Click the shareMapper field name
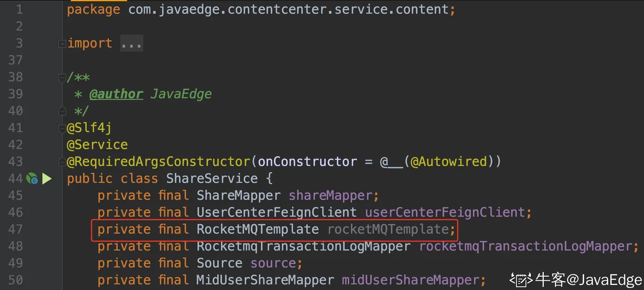This screenshot has height=290, width=644. (x=330, y=196)
